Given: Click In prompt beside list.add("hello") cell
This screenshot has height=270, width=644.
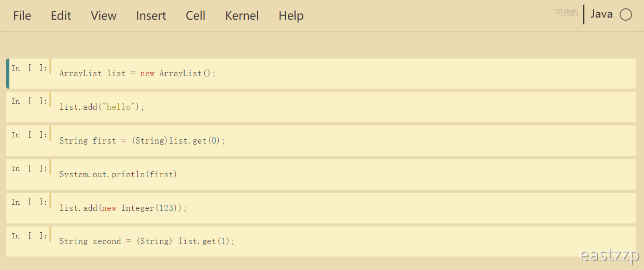Looking at the screenshot, I should click(x=30, y=102).
